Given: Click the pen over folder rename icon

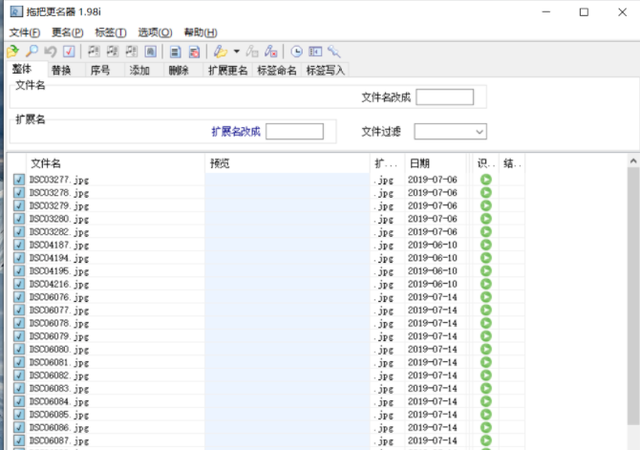Looking at the screenshot, I should click(220, 51).
